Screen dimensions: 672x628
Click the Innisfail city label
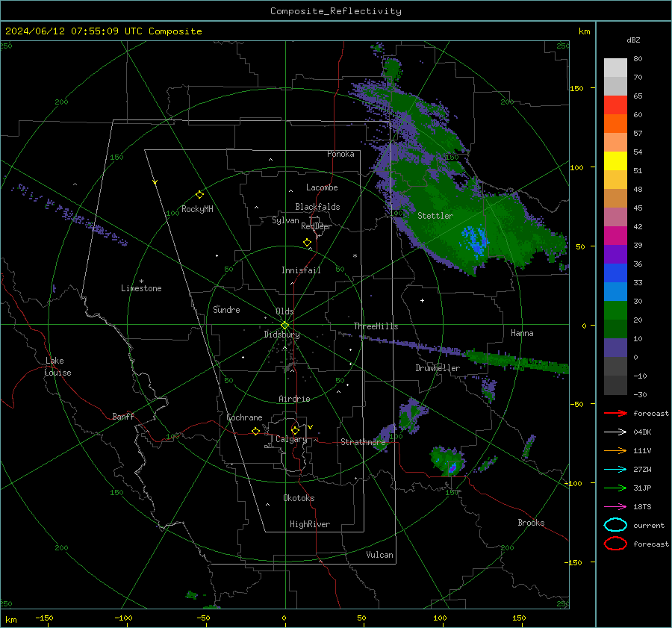301,270
